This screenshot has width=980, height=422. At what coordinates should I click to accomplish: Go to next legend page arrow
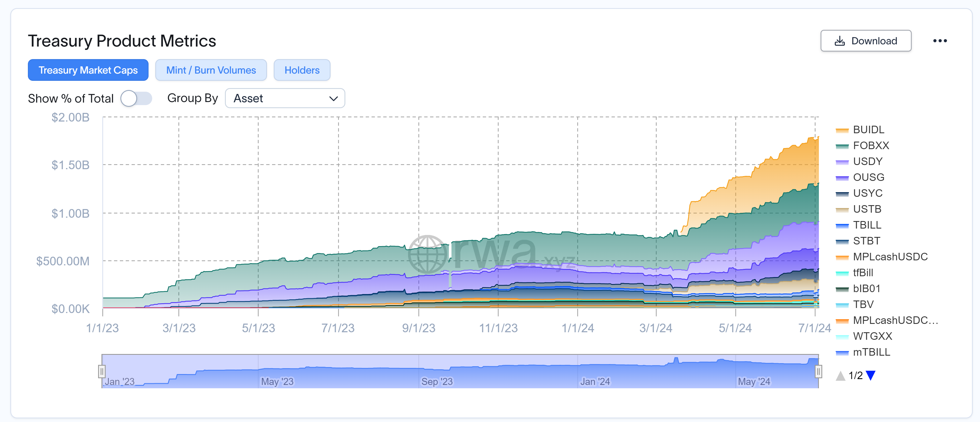[x=870, y=375]
